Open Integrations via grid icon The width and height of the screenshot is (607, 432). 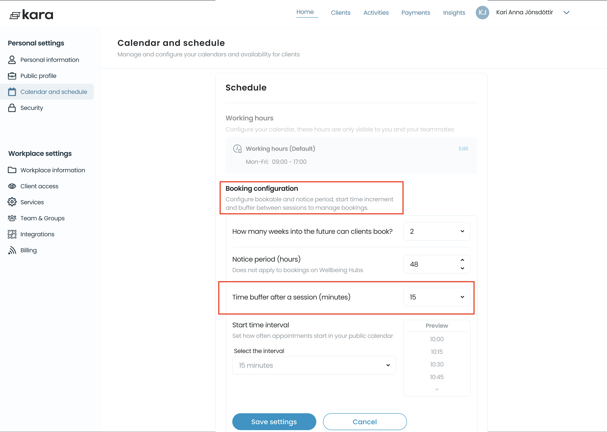pos(12,234)
